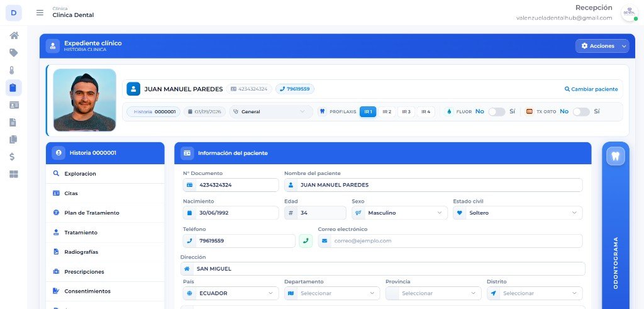Click the Expediente clínico header icon
Image resolution: width=644 pixels, height=309 pixels.
pyautogui.click(x=53, y=46)
